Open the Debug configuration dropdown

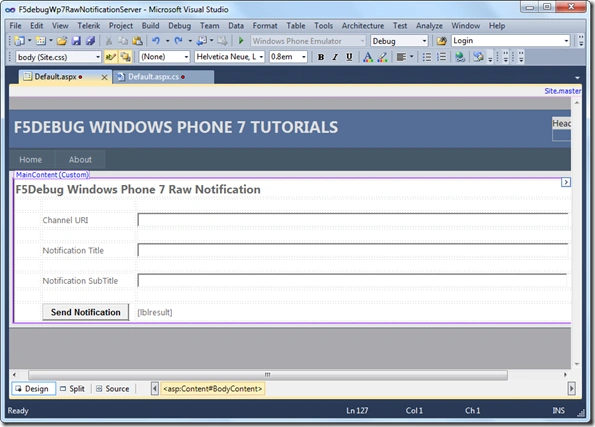(x=399, y=41)
